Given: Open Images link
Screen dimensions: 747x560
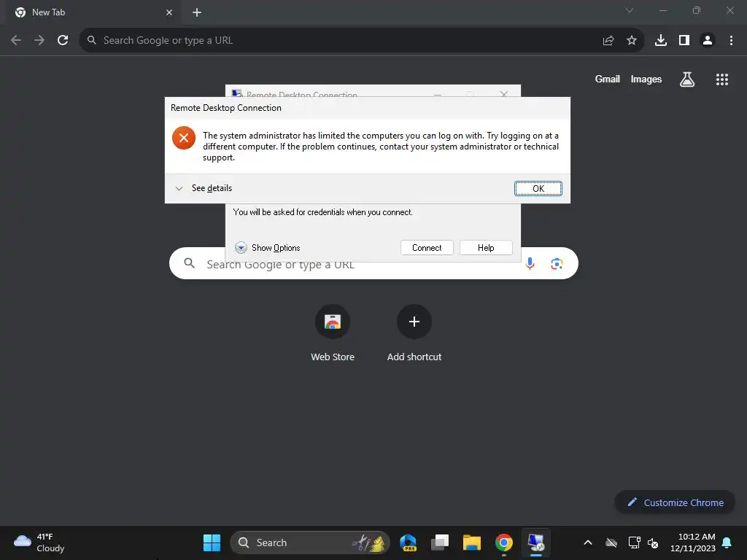Looking at the screenshot, I should pyautogui.click(x=646, y=79).
